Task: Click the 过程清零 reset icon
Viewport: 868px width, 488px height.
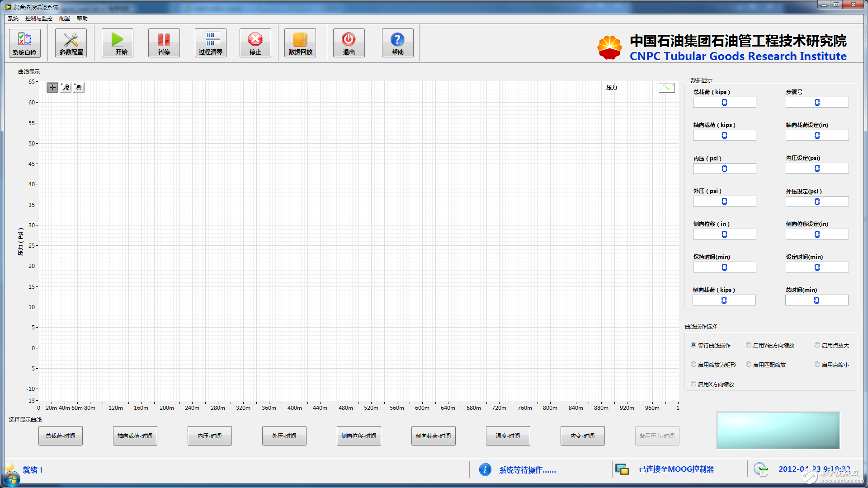Action: tap(210, 43)
